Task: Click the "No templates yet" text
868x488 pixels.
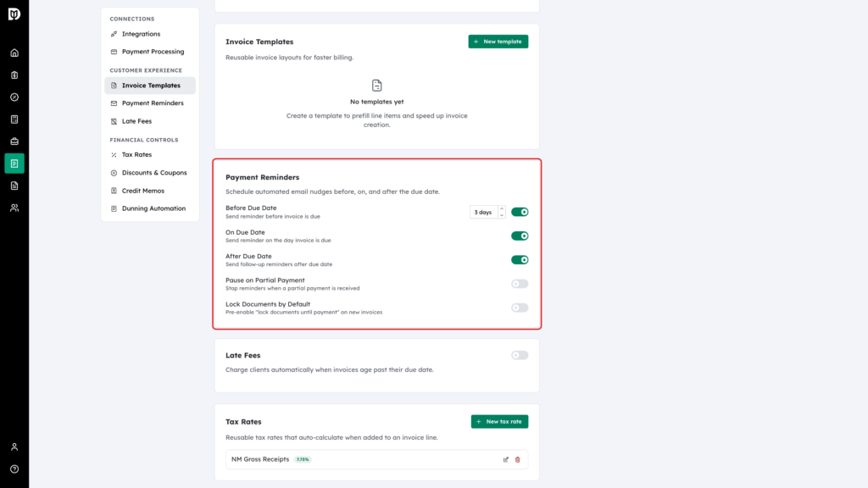Action: click(377, 102)
